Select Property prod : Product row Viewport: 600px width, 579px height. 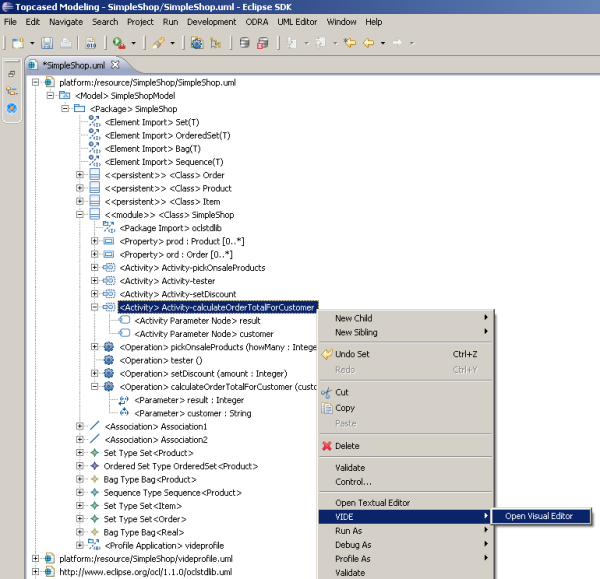(x=182, y=241)
